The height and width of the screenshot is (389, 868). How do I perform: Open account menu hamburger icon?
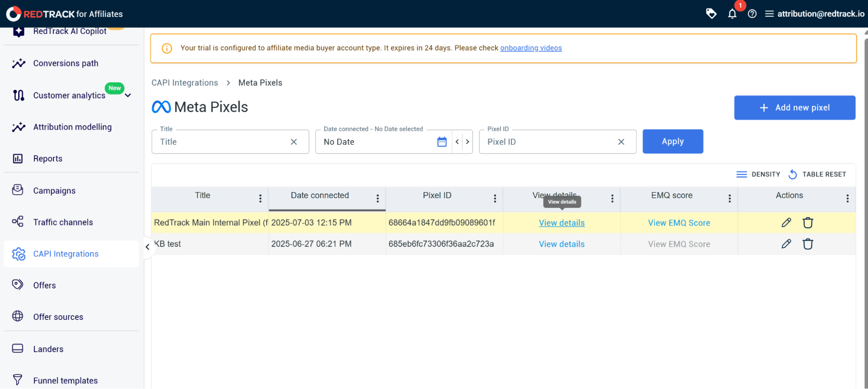pos(769,14)
